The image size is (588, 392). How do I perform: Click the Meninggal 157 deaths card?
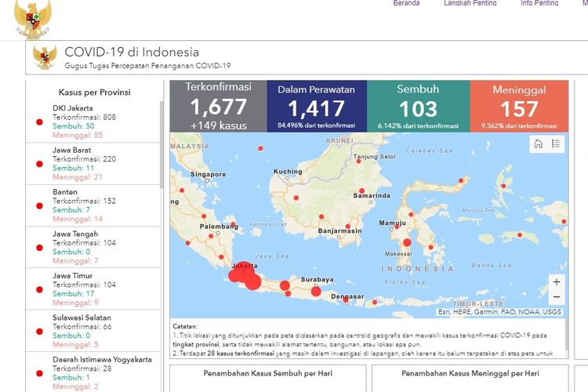(518, 106)
